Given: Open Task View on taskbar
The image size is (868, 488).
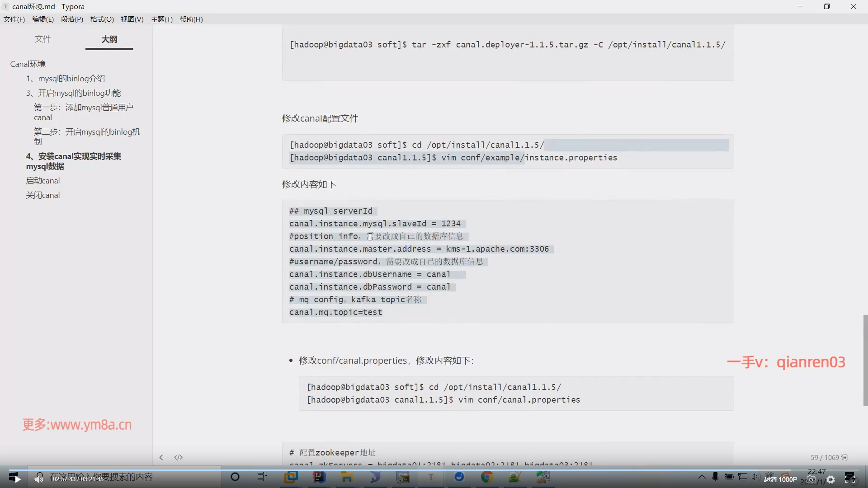Looking at the screenshot, I should click(x=262, y=477).
